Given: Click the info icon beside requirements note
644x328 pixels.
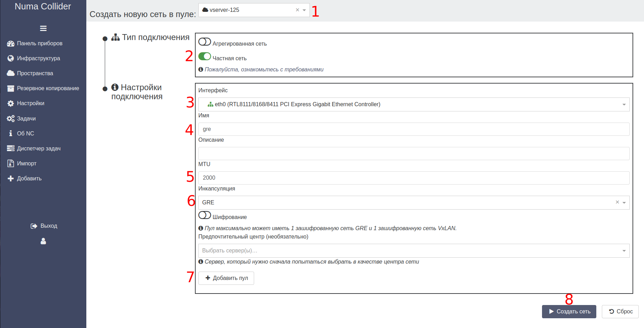Looking at the screenshot, I should coord(201,69).
